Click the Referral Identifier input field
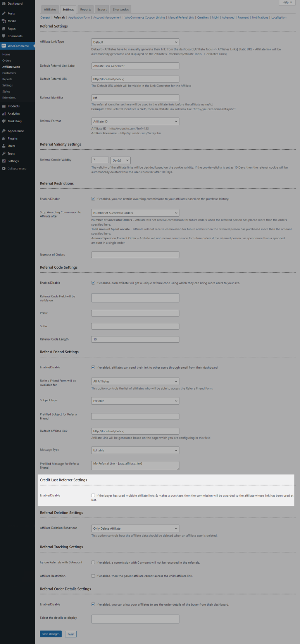The image size is (300, 644). point(135,98)
